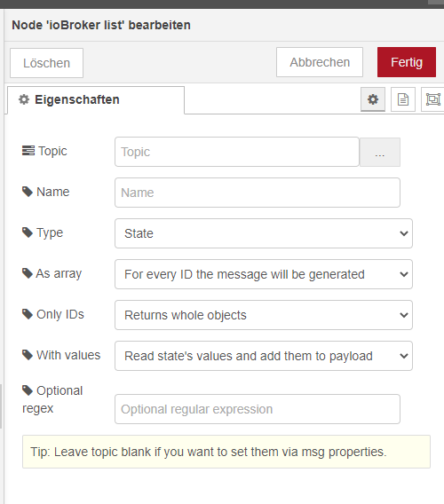
Task: Open the node description document icon
Action: click(x=403, y=99)
